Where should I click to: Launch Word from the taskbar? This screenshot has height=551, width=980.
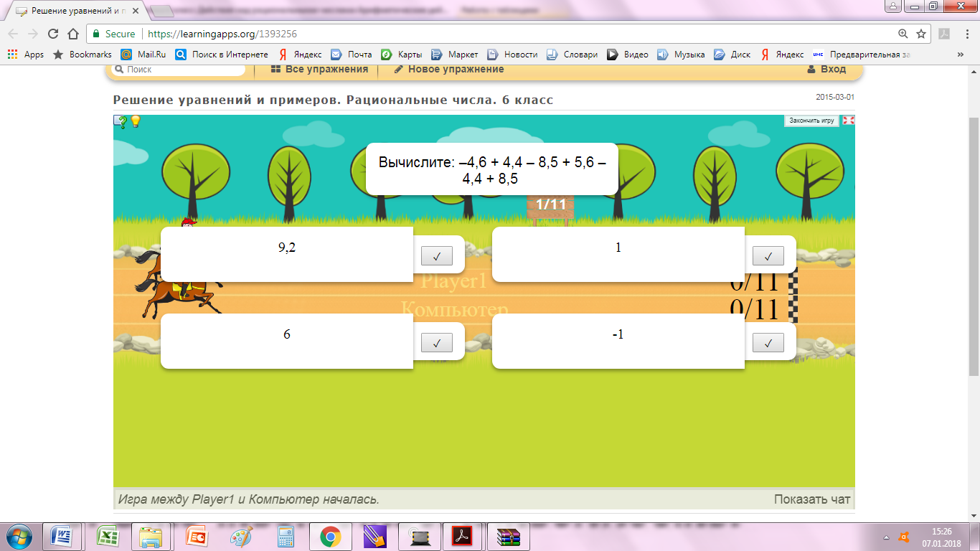[62, 536]
